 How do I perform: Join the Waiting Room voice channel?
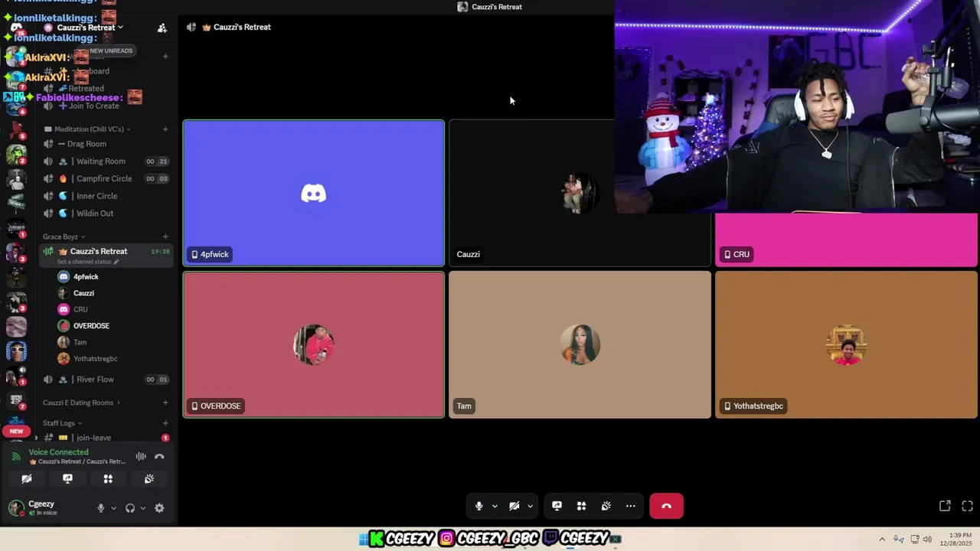coord(106,161)
